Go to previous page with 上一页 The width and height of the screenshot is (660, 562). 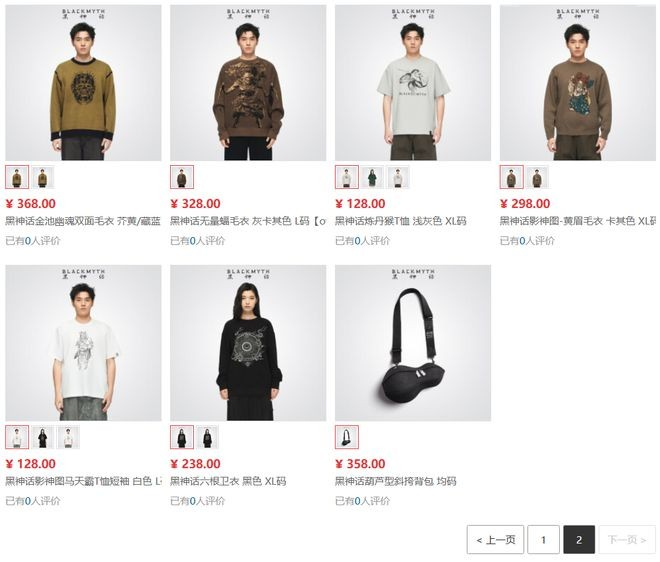coord(495,540)
